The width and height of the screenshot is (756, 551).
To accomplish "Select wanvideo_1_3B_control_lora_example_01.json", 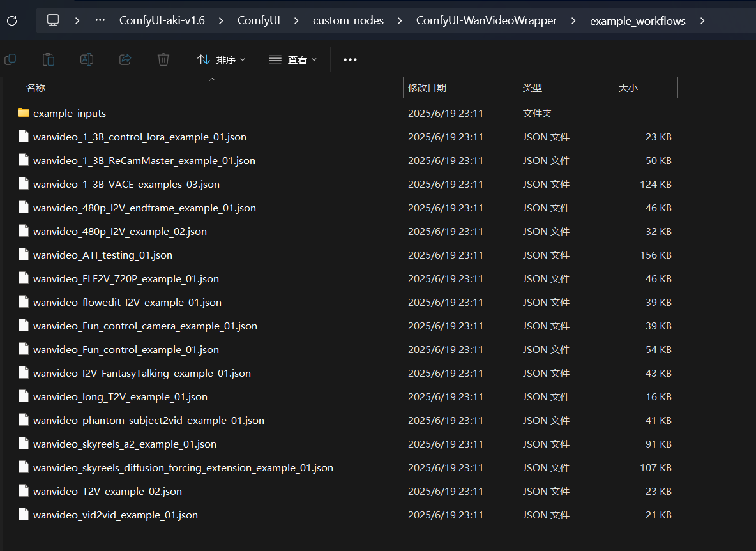I will click(x=140, y=137).
